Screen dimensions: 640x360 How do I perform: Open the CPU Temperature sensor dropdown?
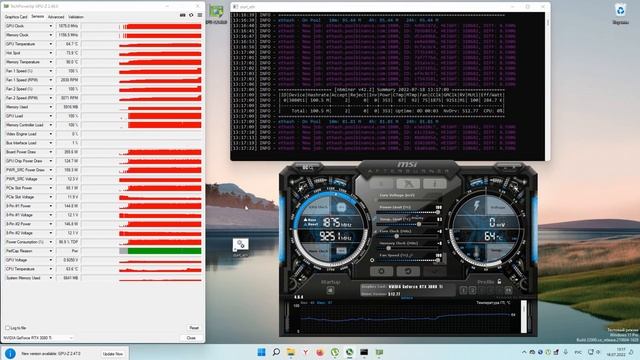[51, 269]
